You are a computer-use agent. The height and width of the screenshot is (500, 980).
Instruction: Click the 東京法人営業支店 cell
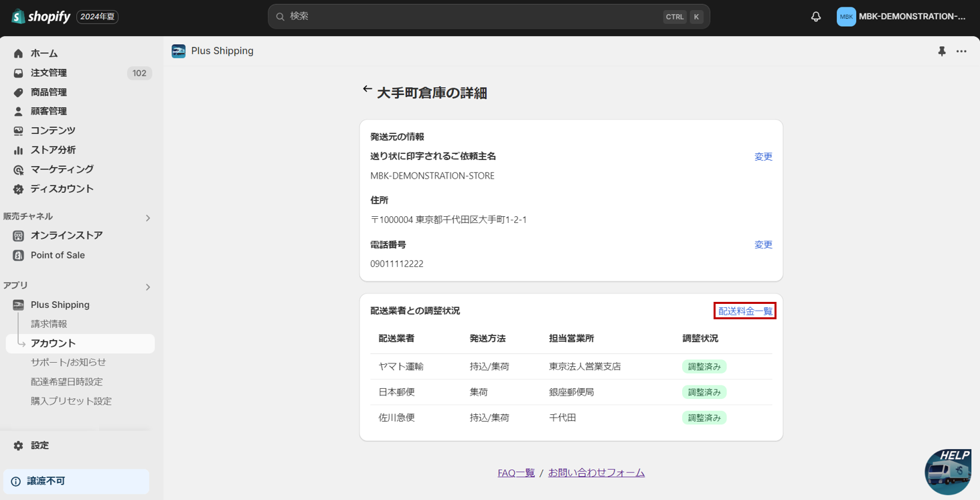585,366
